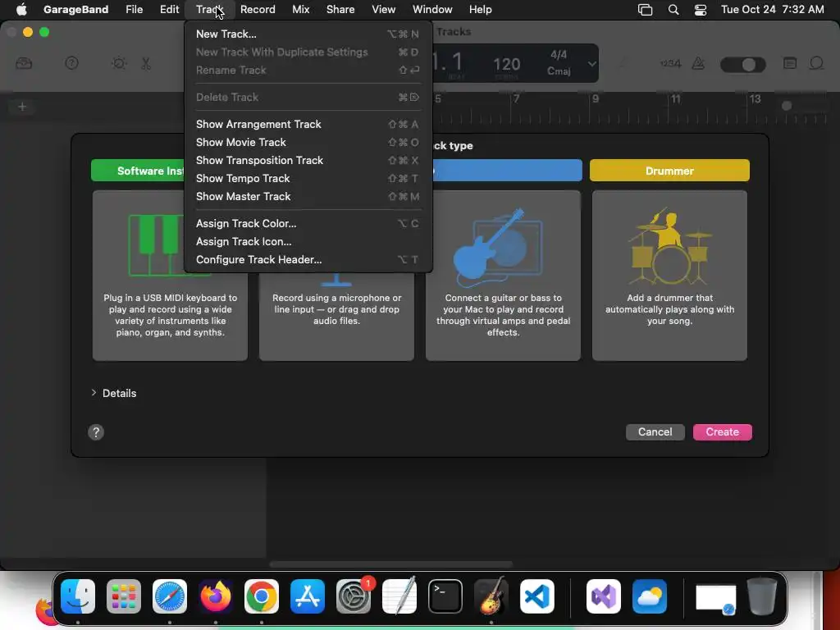
Task: Toggle the master volume switch in the toolbar
Action: (742, 65)
